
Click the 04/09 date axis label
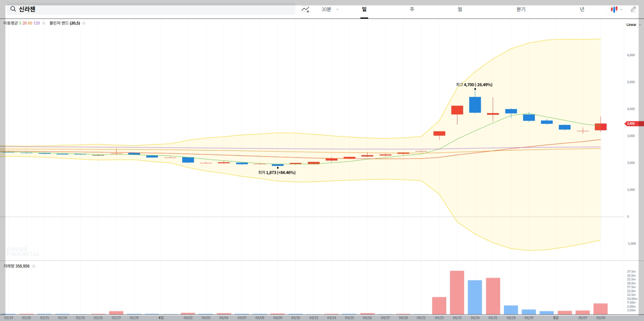click(278, 318)
